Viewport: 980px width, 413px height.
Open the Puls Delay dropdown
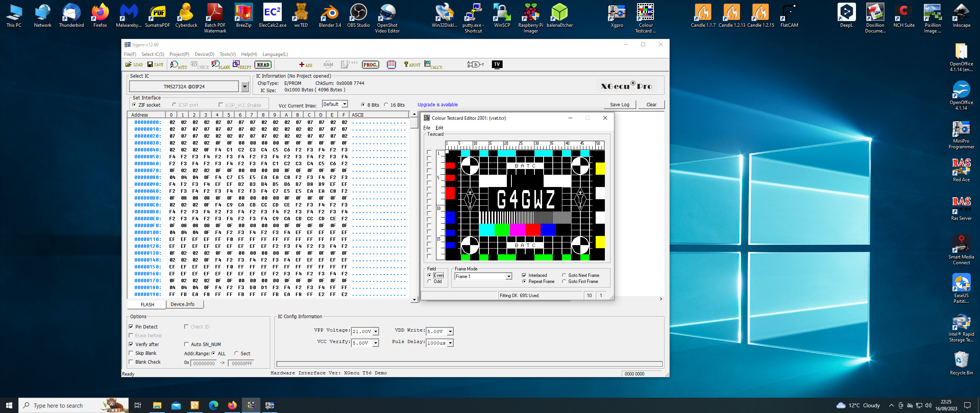click(x=451, y=343)
